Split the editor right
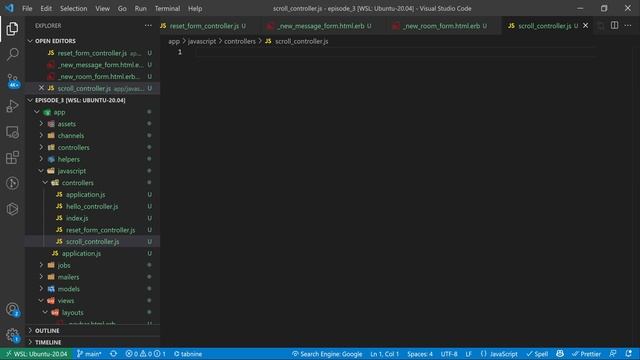 tap(614, 25)
